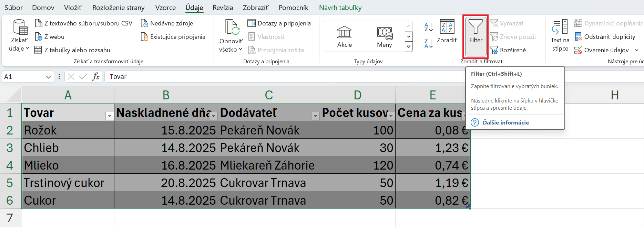Open the Rozloženie strany tab
Viewport: 644px width, 227px height.
(119, 8)
